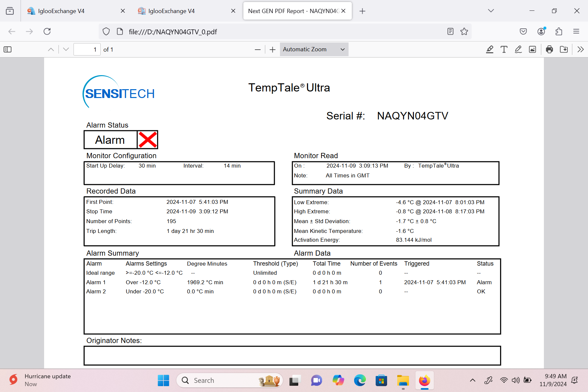Save the PDF with download icon
This screenshot has height=392, width=588.
coord(564,49)
